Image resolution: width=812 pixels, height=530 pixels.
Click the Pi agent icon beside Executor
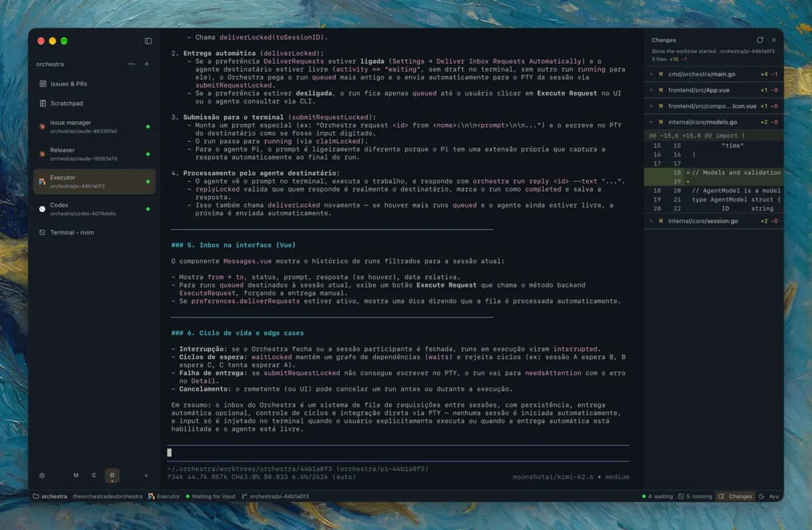click(42, 182)
